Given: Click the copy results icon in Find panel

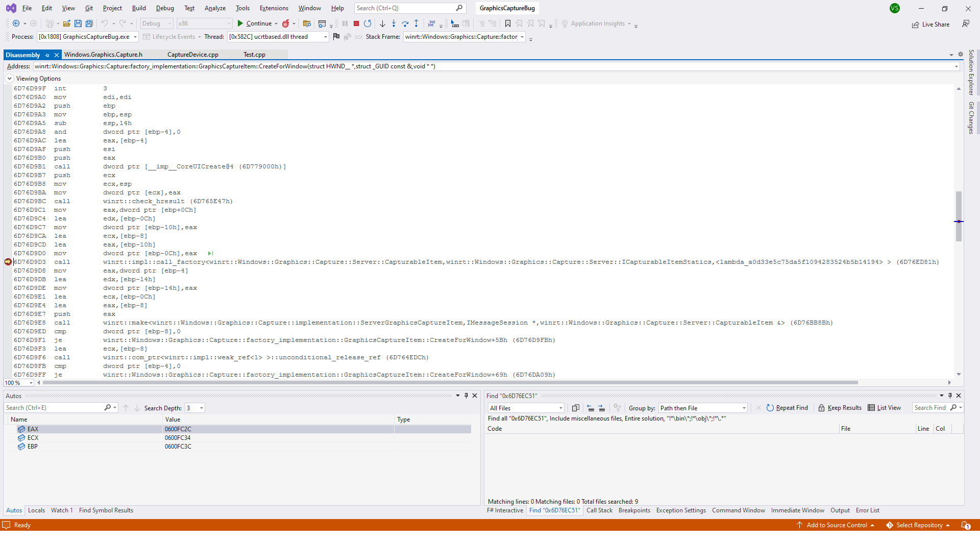Looking at the screenshot, I should coord(575,408).
